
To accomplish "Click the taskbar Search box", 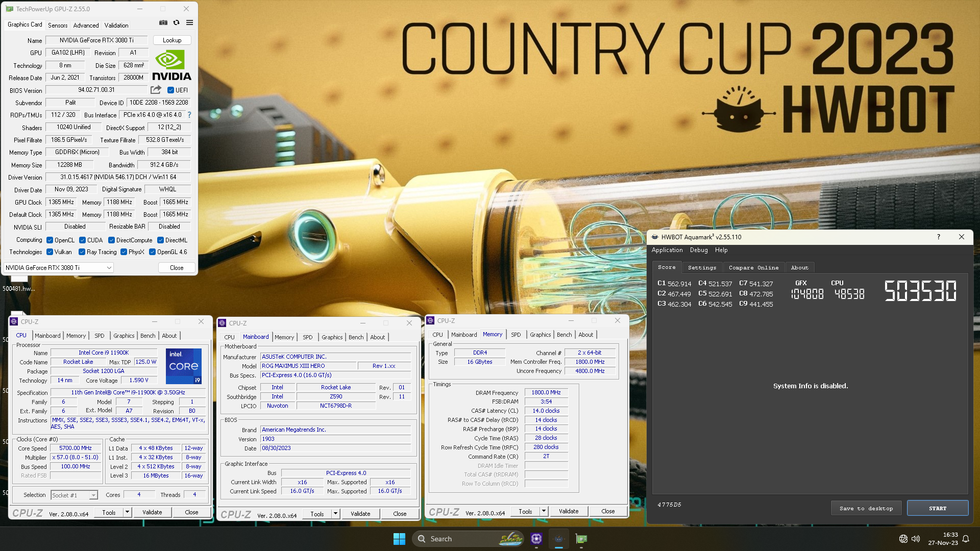I will pyautogui.click(x=468, y=539).
